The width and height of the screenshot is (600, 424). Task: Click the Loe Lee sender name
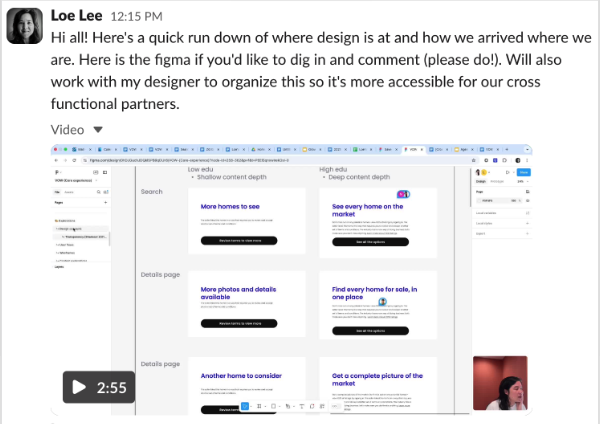77,16
